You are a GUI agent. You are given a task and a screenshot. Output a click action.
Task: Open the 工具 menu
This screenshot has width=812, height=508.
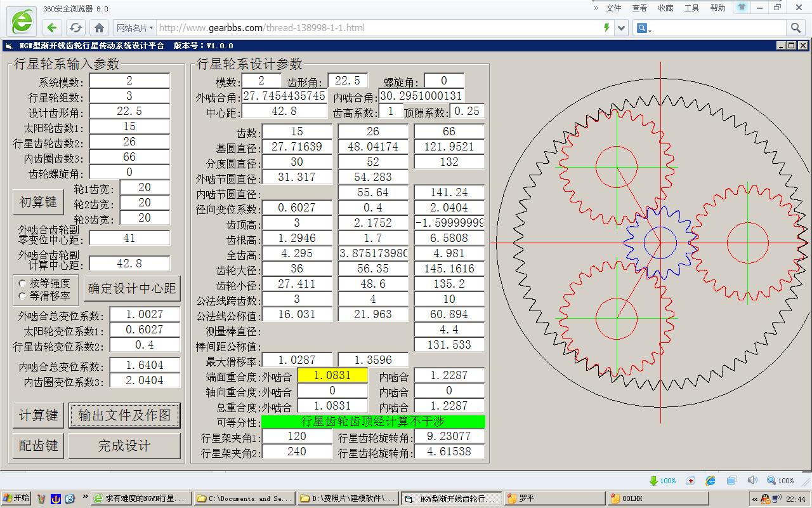691,8
